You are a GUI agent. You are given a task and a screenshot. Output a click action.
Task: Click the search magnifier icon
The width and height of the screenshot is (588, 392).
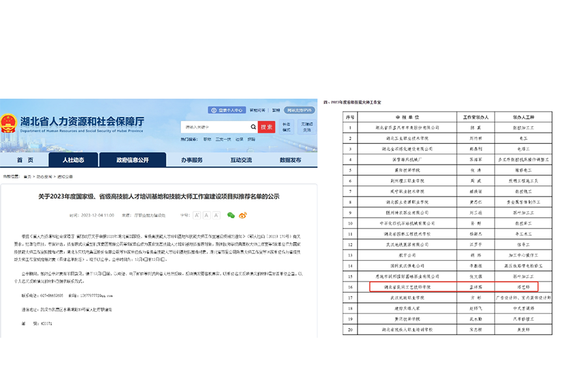point(253,127)
